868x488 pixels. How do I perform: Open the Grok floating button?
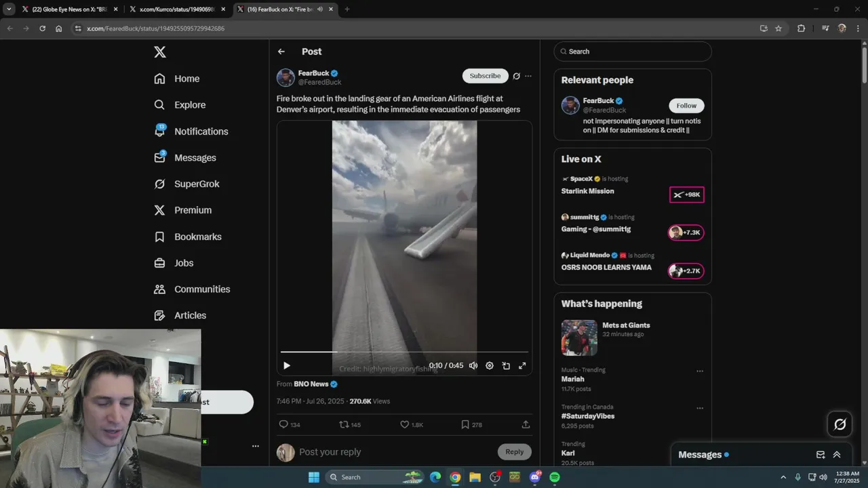pyautogui.click(x=840, y=424)
